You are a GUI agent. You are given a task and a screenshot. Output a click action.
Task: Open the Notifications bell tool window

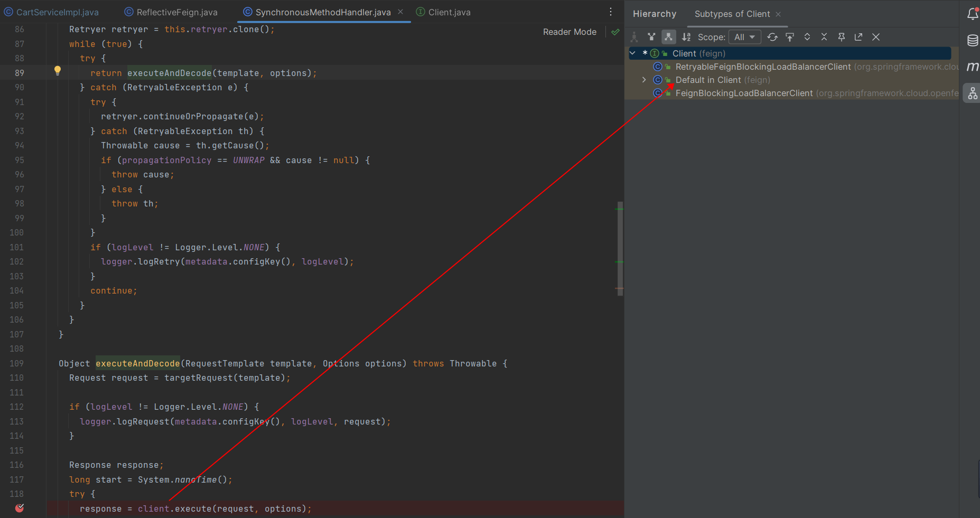click(972, 14)
